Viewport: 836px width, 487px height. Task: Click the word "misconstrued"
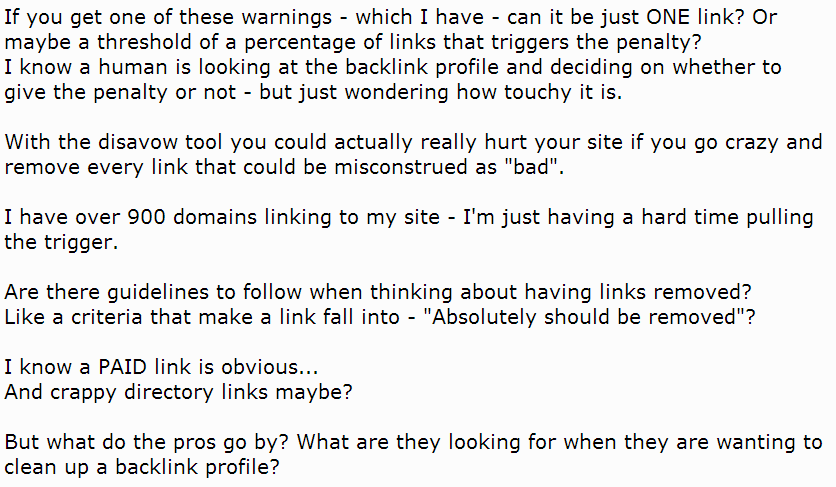377,166
